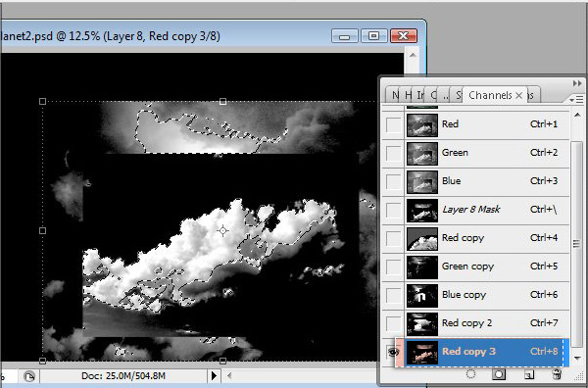
Task: Click the Layer 8 Mask thumbnail
Action: 422,210
